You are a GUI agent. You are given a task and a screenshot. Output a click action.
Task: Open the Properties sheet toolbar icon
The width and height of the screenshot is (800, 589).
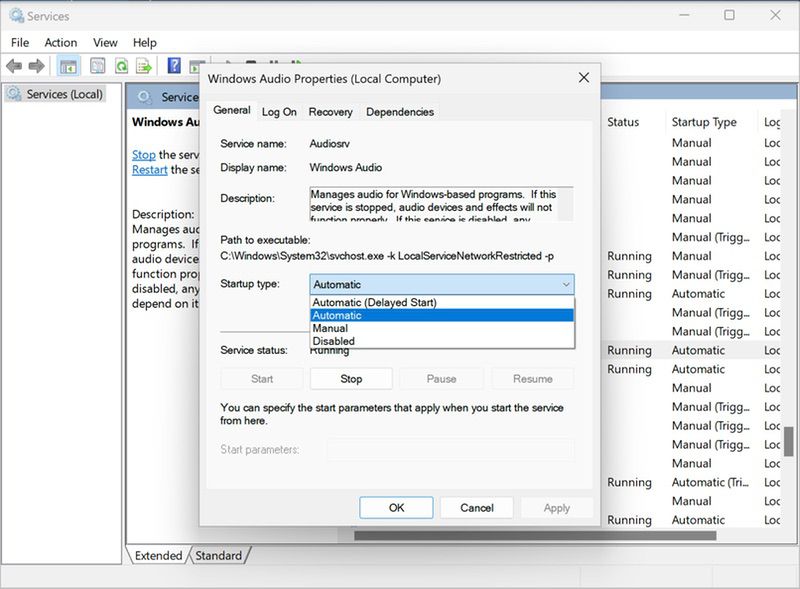pos(97,66)
